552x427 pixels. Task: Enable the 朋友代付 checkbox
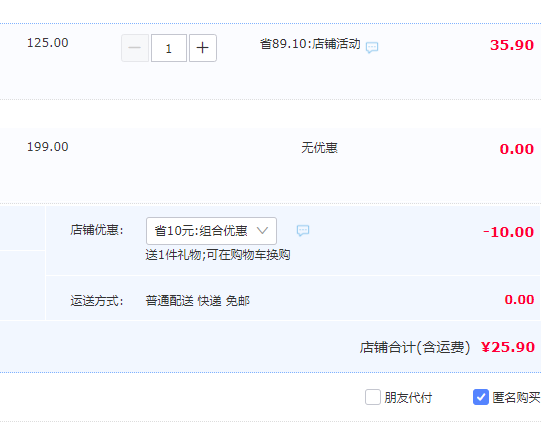click(x=373, y=397)
